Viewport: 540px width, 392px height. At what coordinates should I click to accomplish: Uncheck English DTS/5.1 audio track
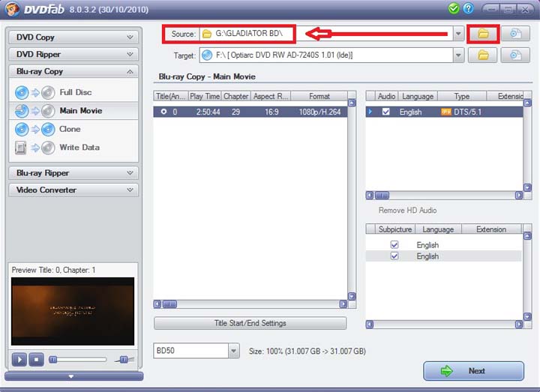pos(385,112)
